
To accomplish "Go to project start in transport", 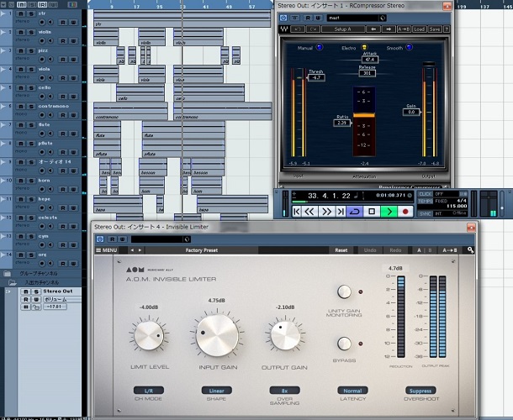I will coord(296,212).
